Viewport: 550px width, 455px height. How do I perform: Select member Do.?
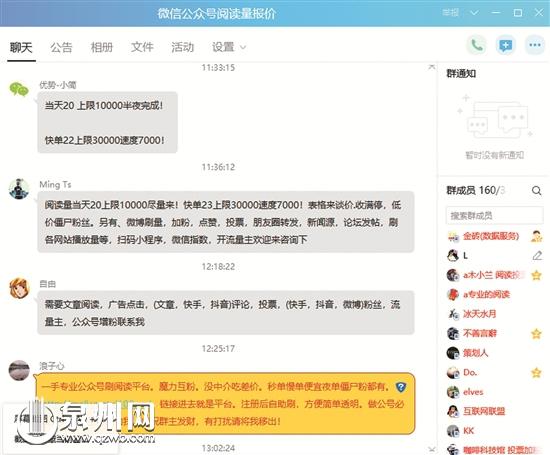click(495, 372)
